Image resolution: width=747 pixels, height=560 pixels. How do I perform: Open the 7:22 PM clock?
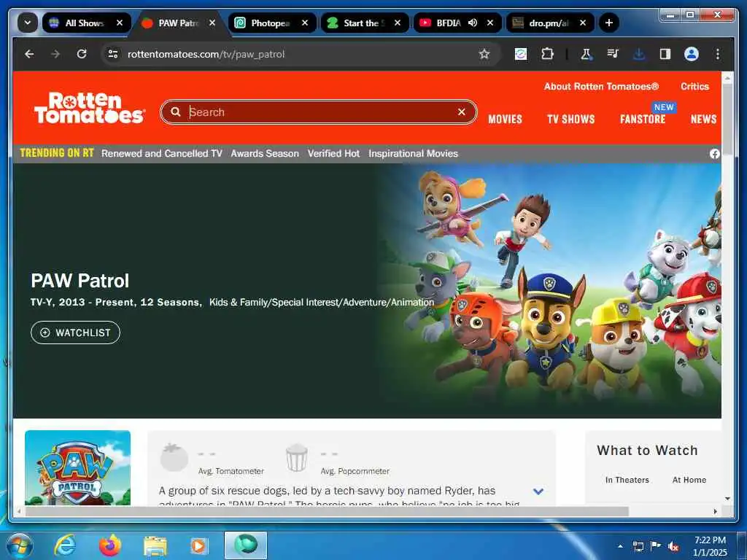(x=710, y=546)
